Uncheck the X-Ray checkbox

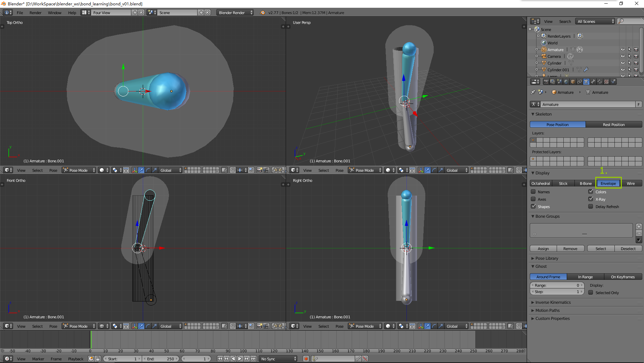[591, 199]
